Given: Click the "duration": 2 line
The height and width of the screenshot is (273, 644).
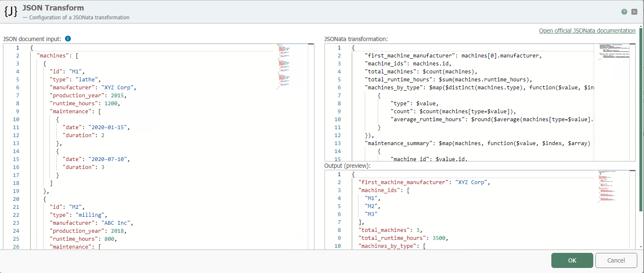Looking at the screenshot, I should click(x=83, y=135).
